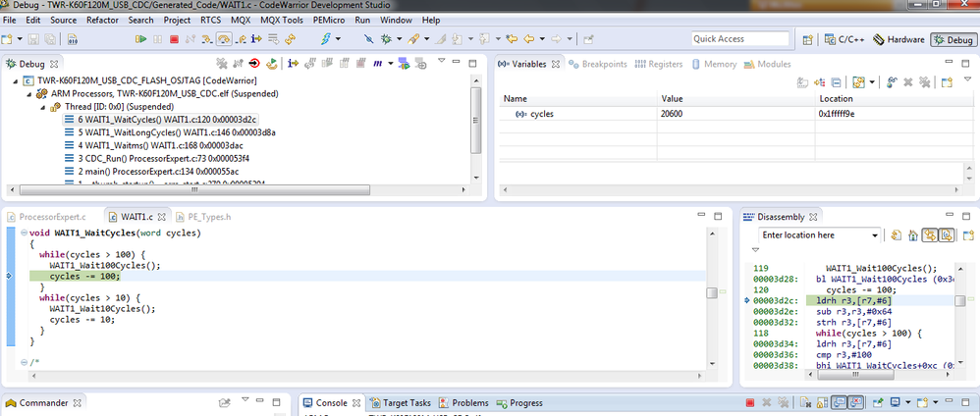Open dropdown beside Variables layout icon
980x416 pixels.
(872, 81)
